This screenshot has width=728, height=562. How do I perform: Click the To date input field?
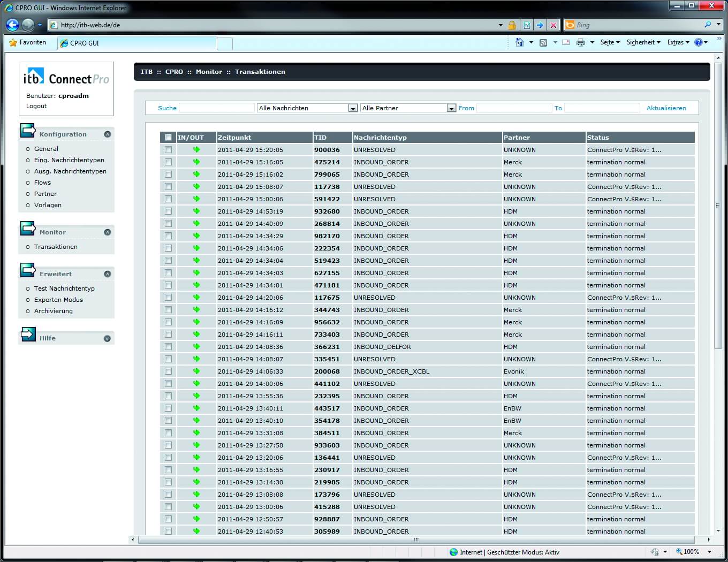click(x=602, y=108)
